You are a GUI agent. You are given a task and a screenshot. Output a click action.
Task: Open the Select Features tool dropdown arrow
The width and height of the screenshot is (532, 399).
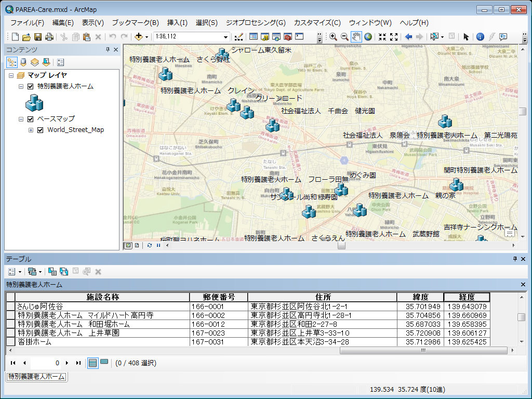click(x=442, y=37)
